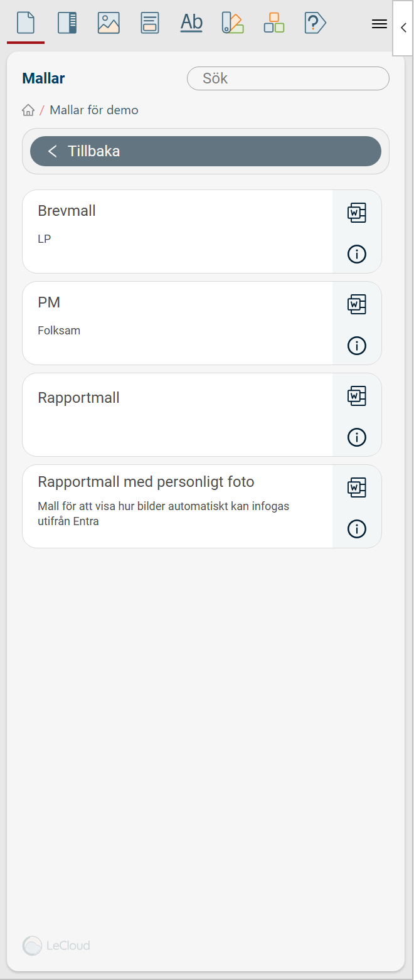Open PM template Word icon
414x980 pixels.
click(357, 304)
